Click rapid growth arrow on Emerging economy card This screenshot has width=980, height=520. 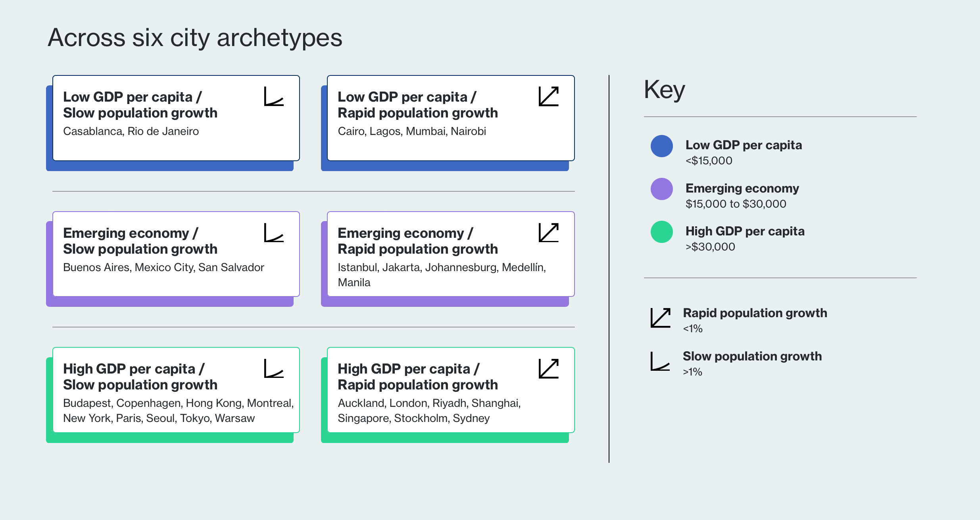point(549,233)
